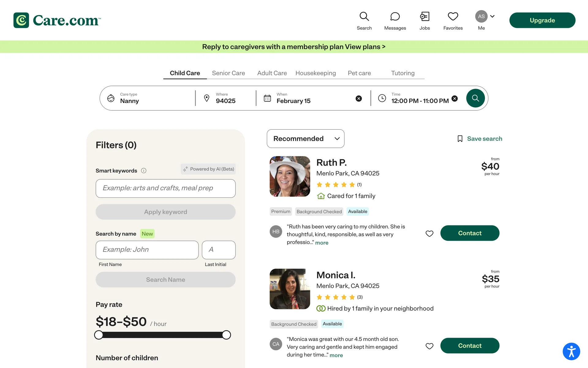Clear the 12:00 PM - 11:00 PM time

pyautogui.click(x=454, y=98)
